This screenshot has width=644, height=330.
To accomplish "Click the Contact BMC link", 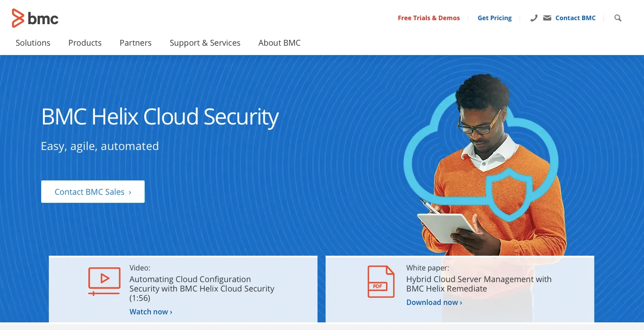I will 575,18.
